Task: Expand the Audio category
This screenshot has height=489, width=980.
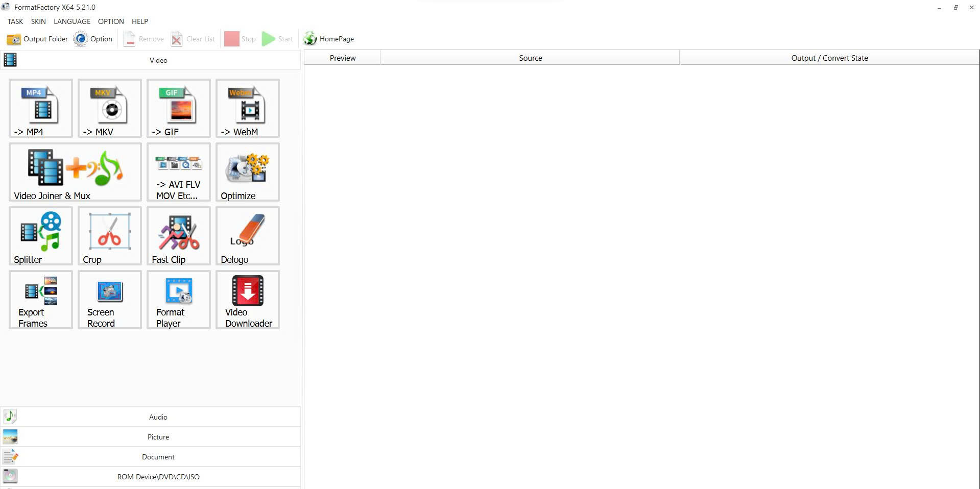Action: (150, 417)
